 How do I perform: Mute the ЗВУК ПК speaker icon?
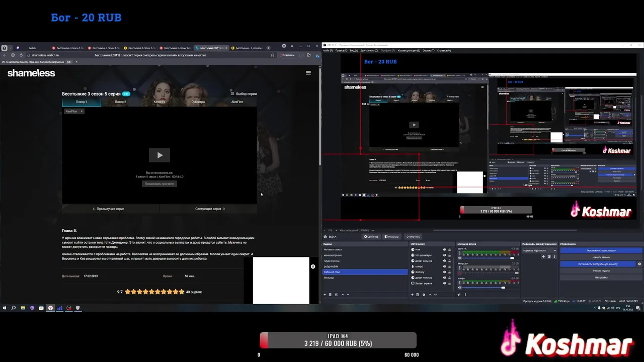coord(459,258)
